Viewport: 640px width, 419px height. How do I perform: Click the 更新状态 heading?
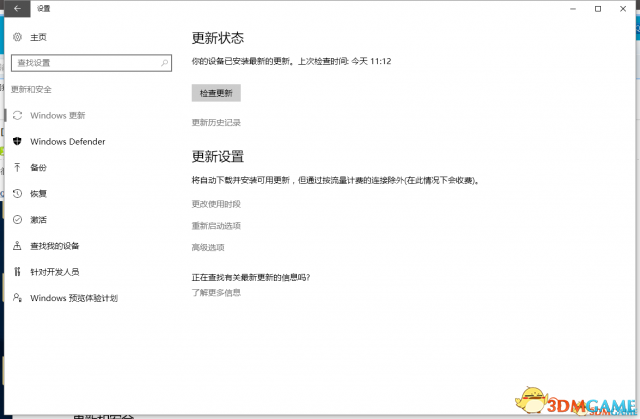click(218, 38)
